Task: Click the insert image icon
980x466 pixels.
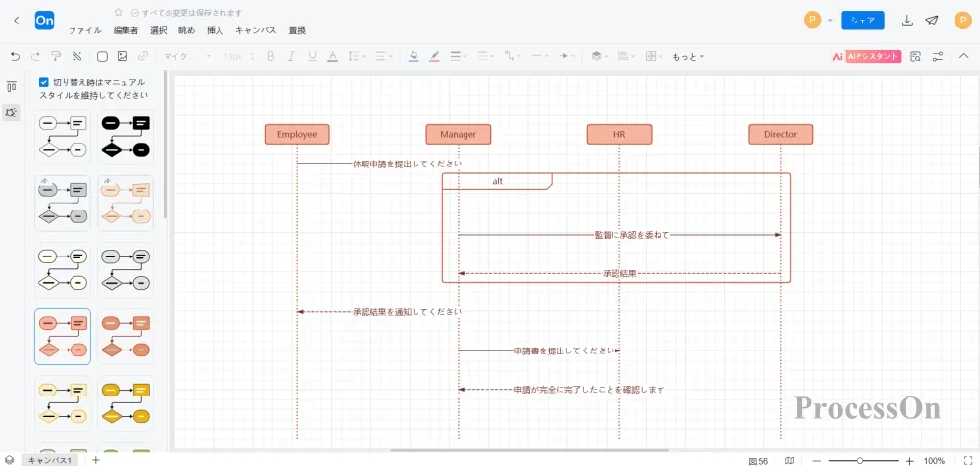Action: 122,56
